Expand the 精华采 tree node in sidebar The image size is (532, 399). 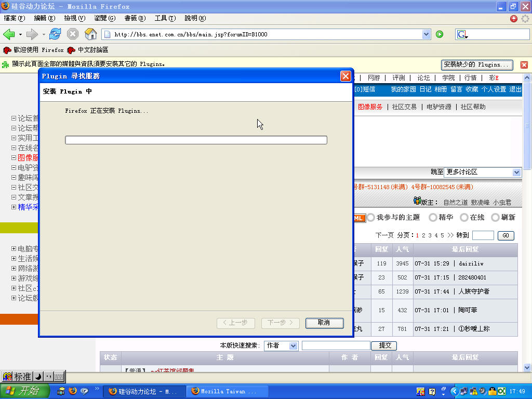click(x=14, y=207)
